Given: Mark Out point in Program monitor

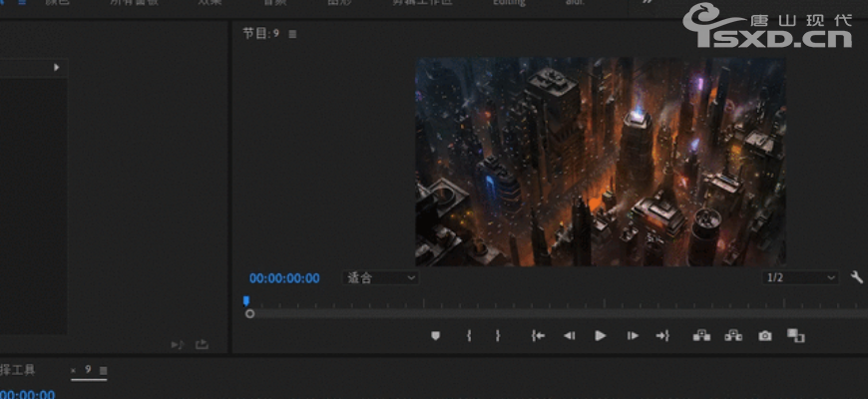Looking at the screenshot, I should (x=497, y=335).
